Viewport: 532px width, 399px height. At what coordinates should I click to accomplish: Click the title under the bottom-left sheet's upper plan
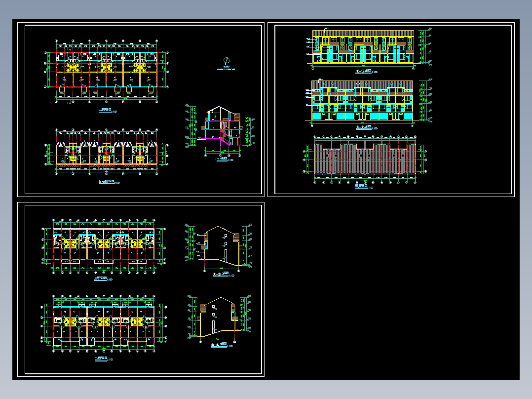coord(103,279)
